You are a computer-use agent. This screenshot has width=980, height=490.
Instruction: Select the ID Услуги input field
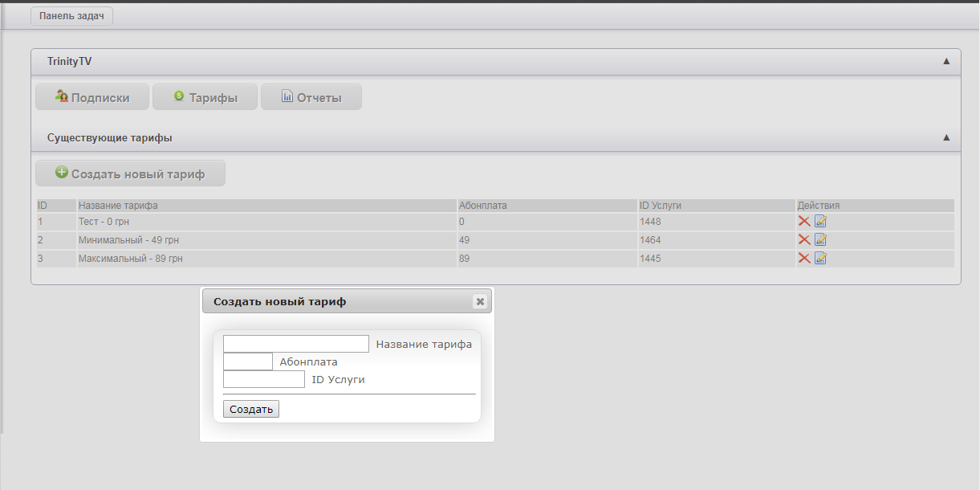tap(264, 379)
